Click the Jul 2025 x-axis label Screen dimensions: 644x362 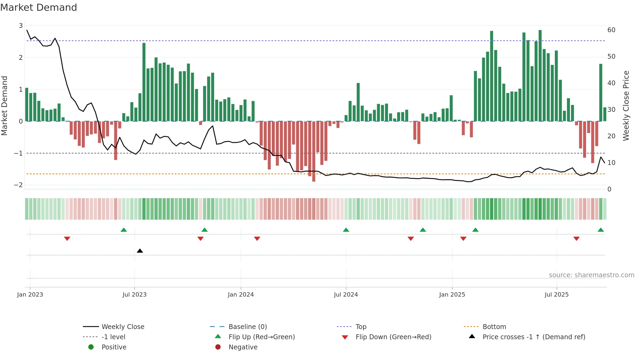pos(557,294)
